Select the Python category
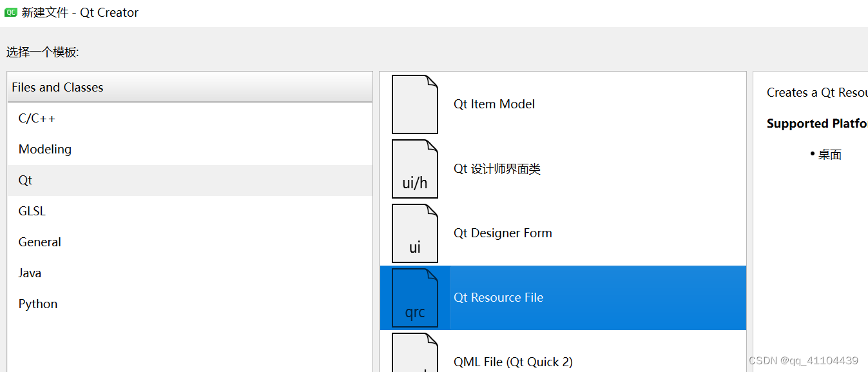The width and height of the screenshot is (868, 372). (x=190, y=304)
